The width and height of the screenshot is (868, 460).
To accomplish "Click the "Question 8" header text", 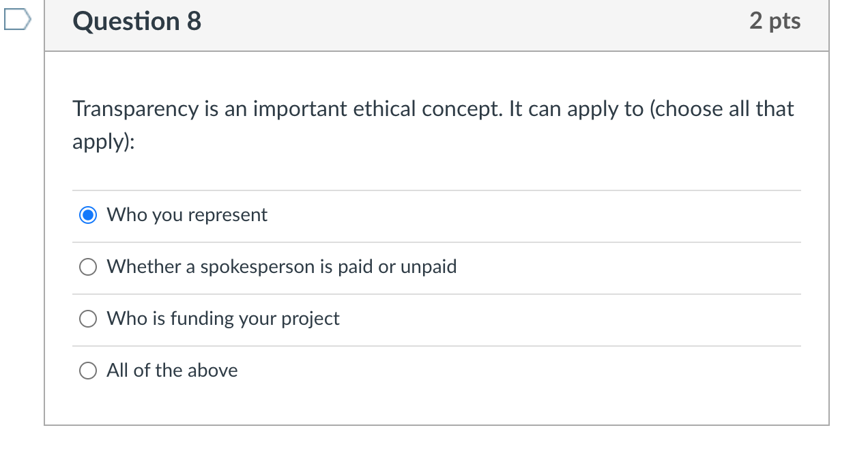I will 136,21.
